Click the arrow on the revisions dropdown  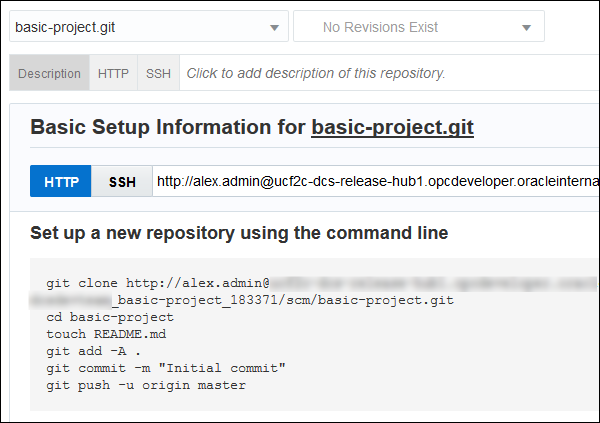(527, 28)
